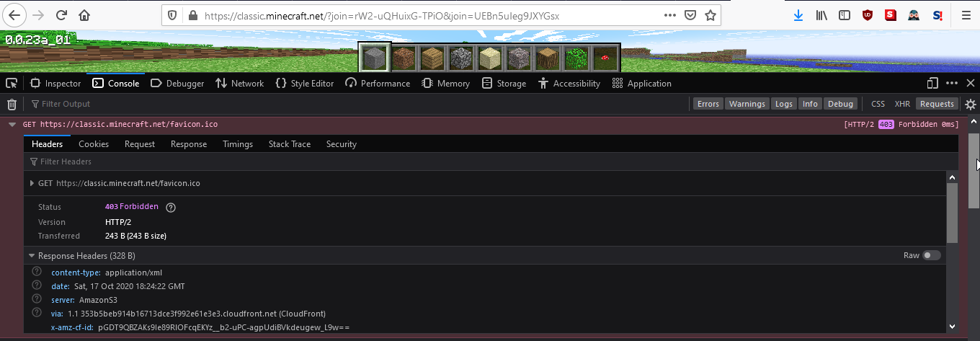The width and height of the screenshot is (980, 341).
Task: Open the Cookies tab of the request
Action: coord(94,144)
